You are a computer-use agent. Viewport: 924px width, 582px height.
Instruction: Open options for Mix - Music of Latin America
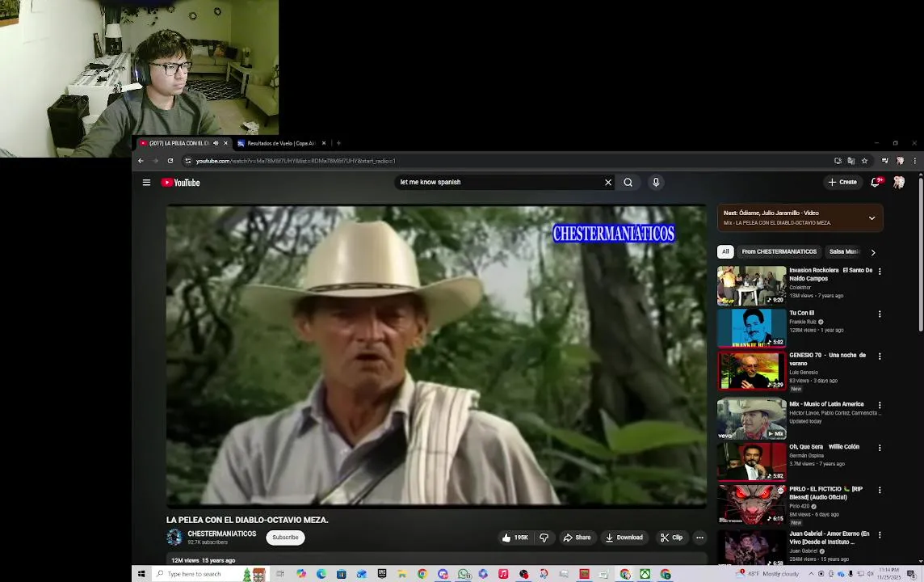tap(880, 405)
